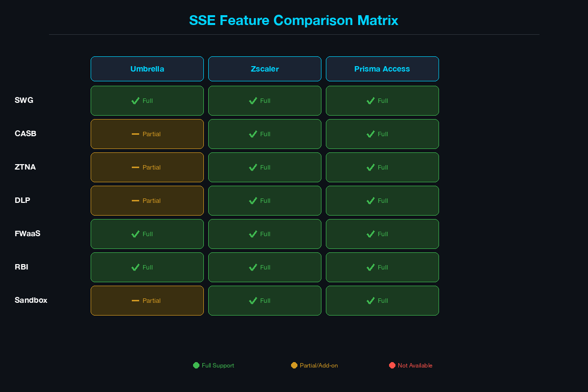Click the Partial text in Umbrella DLP cell

(x=151, y=200)
